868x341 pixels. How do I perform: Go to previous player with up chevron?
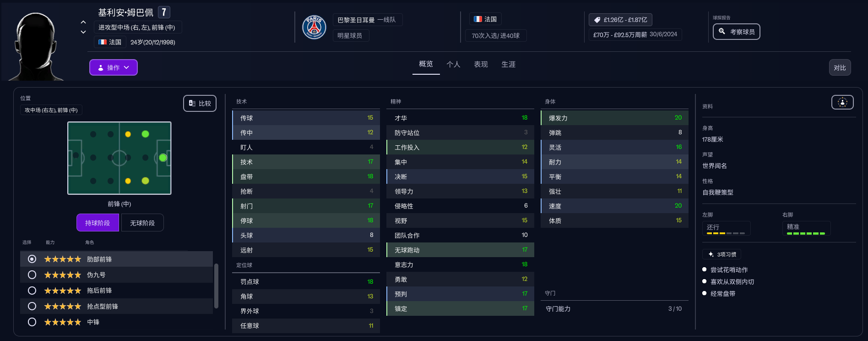83,22
